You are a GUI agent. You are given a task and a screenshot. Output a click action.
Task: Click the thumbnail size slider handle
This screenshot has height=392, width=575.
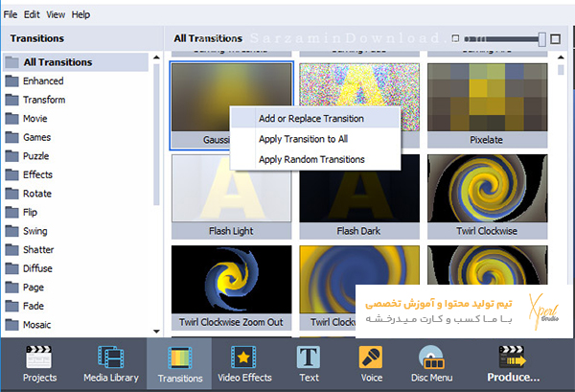pyautogui.click(x=543, y=39)
